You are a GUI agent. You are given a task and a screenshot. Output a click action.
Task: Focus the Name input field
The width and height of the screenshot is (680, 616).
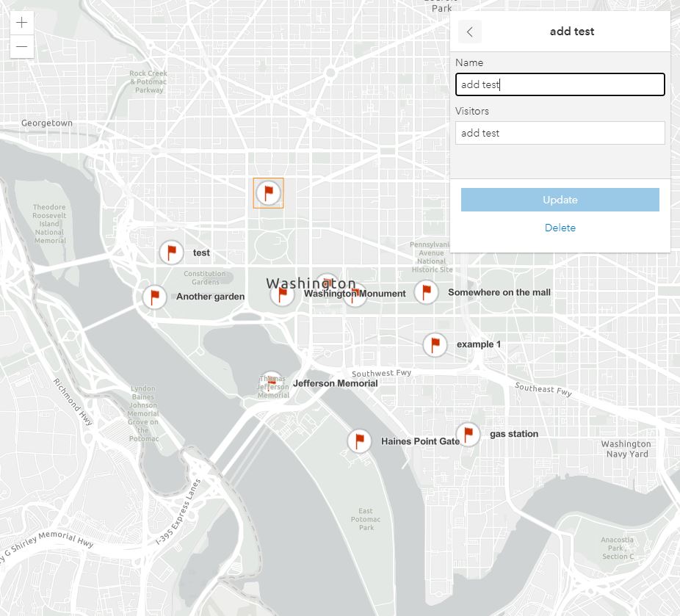(560, 84)
